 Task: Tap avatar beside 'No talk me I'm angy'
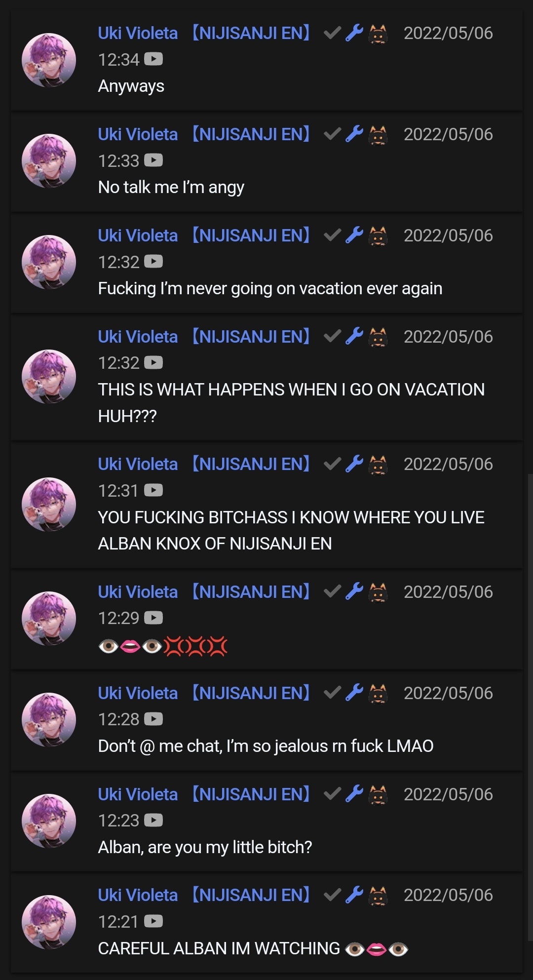[x=49, y=161]
